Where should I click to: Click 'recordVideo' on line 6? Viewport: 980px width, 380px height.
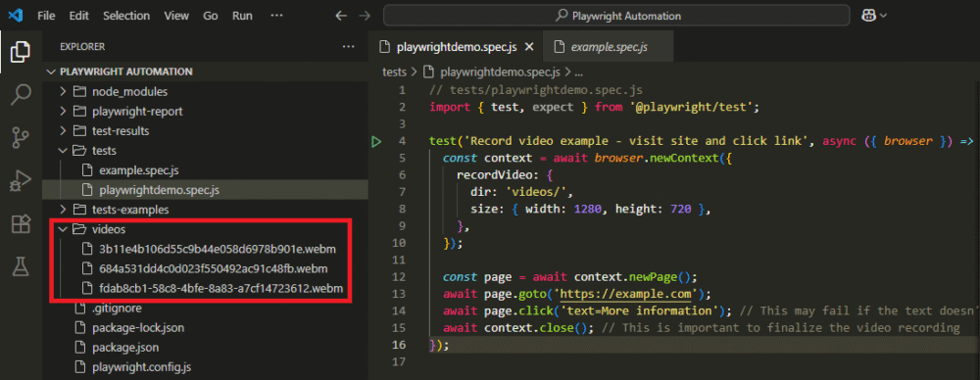pos(494,175)
